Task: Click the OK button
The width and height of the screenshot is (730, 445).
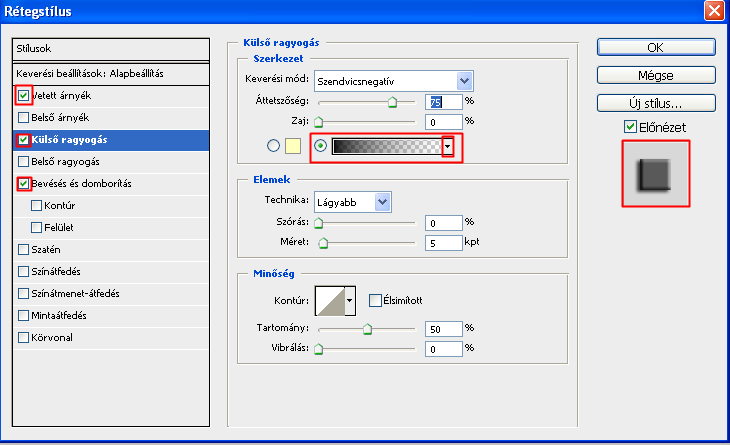Action: coord(656,47)
